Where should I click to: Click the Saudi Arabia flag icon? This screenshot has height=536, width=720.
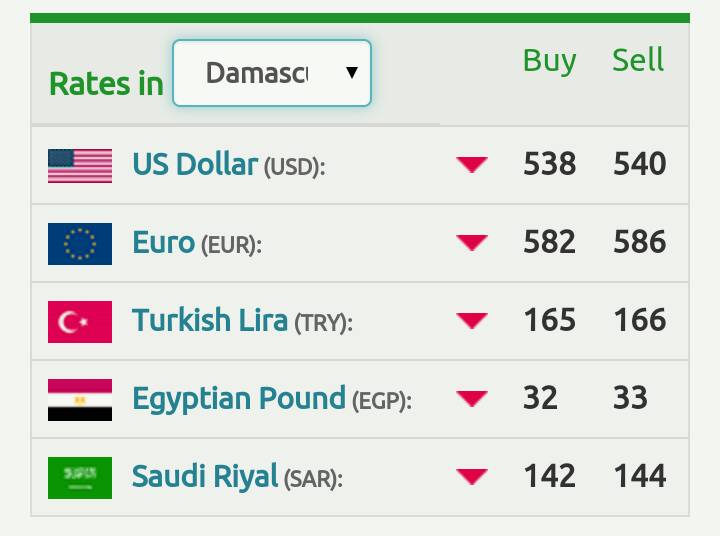pos(80,478)
